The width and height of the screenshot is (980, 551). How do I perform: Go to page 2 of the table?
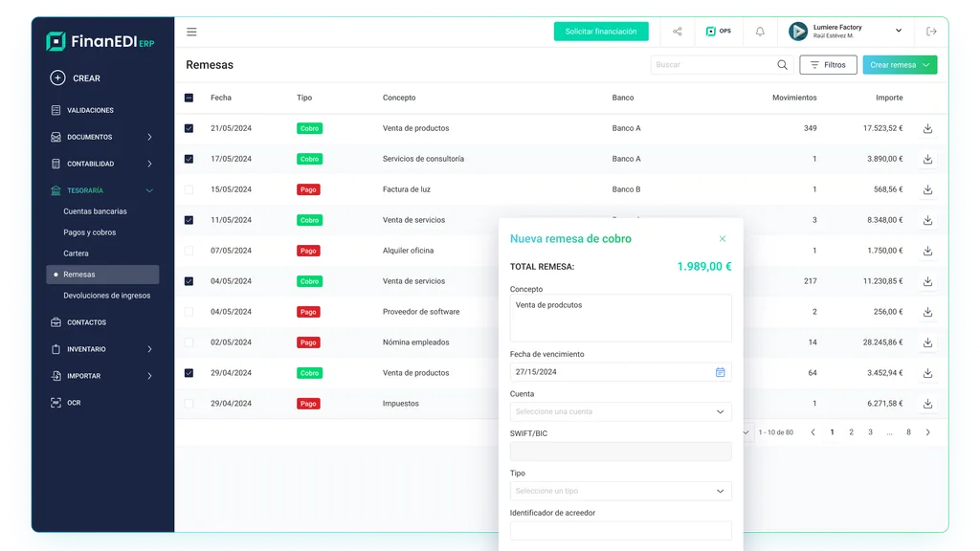[851, 432]
